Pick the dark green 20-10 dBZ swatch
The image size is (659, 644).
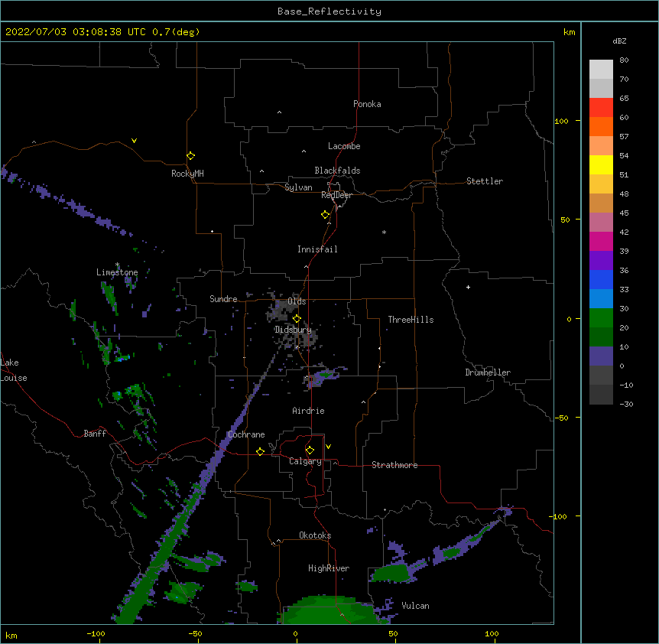(x=601, y=337)
